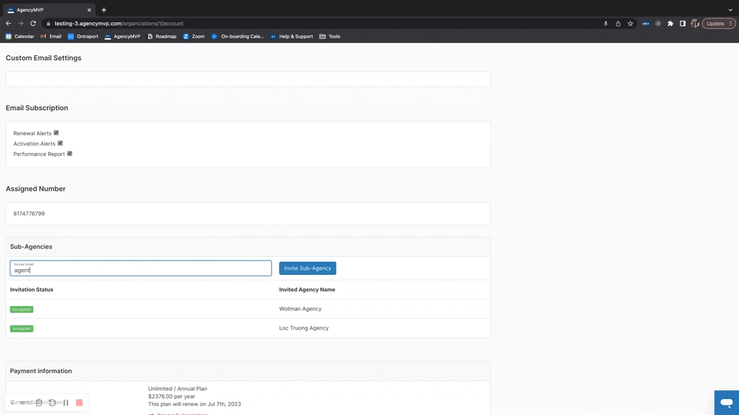
Task: Uncheck the Renewal Alerts checkbox
Action: [x=56, y=133]
